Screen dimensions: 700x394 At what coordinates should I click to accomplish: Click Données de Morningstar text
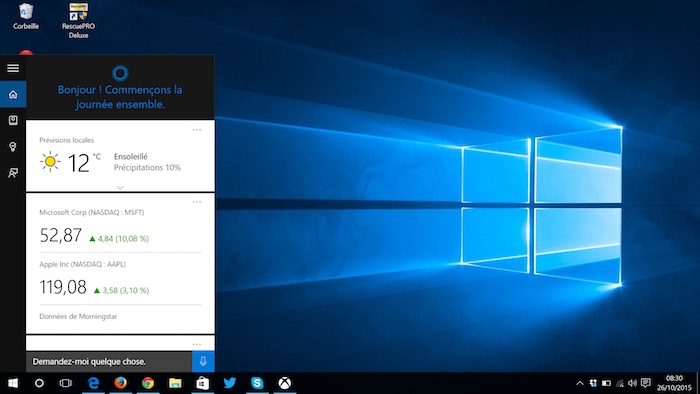(x=78, y=316)
